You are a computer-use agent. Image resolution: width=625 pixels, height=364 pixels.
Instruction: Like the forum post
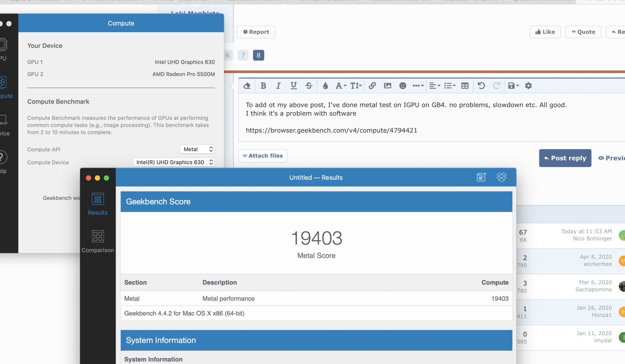point(545,32)
